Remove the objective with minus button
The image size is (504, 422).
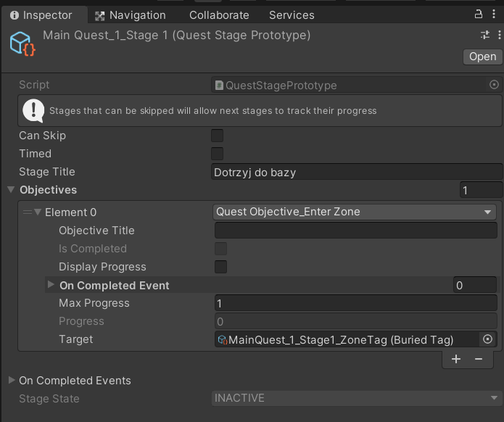pos(479,359)
